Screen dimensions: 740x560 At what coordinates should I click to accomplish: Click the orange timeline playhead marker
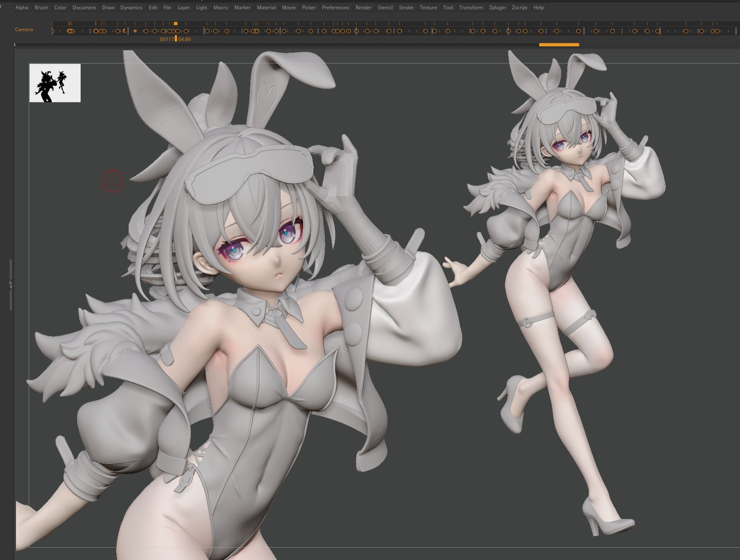[176, 39]
